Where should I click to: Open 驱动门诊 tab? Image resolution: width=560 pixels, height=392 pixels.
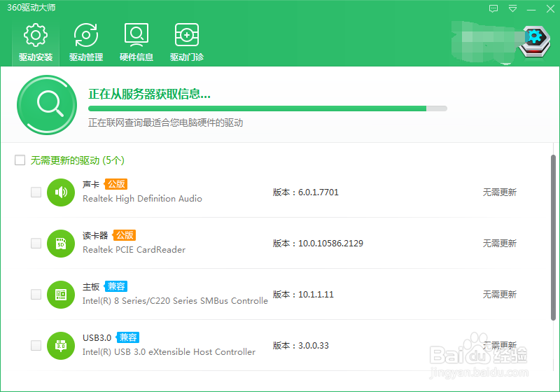tap(187, 42)
